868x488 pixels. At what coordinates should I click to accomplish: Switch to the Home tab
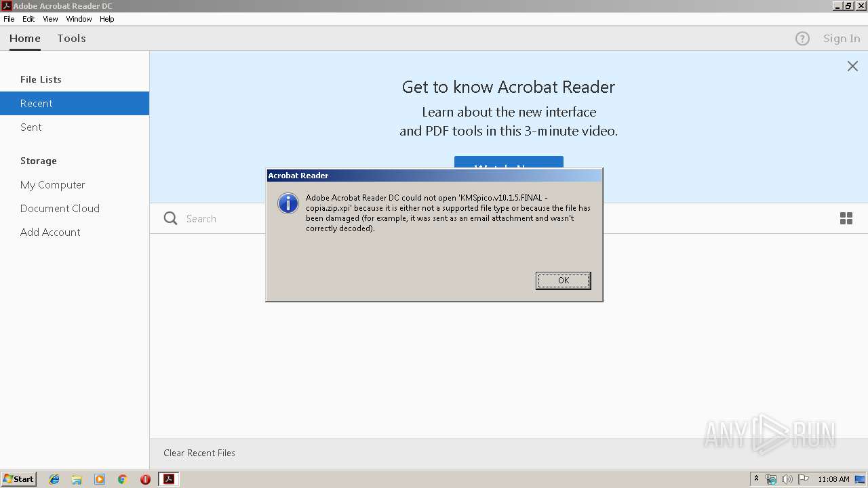point(25,39)
